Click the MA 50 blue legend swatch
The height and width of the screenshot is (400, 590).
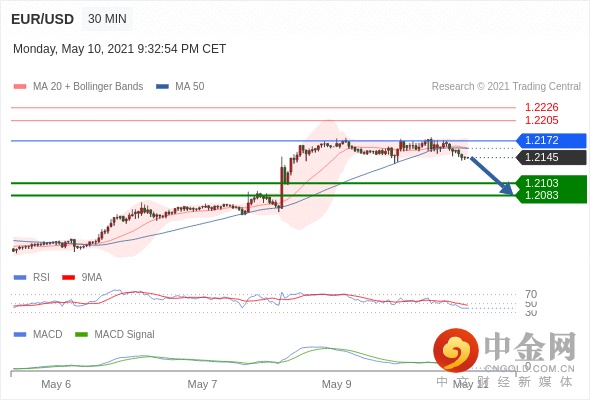coord(162,87)
